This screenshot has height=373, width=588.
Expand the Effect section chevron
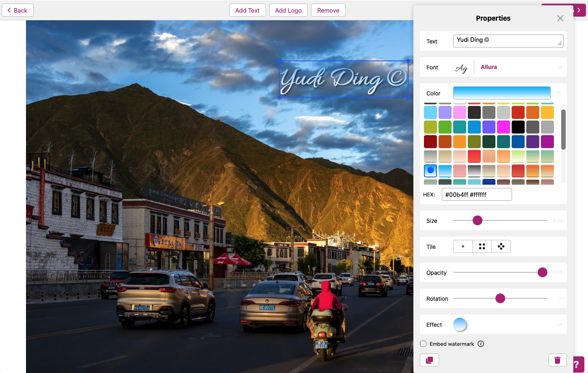point(560,324)
